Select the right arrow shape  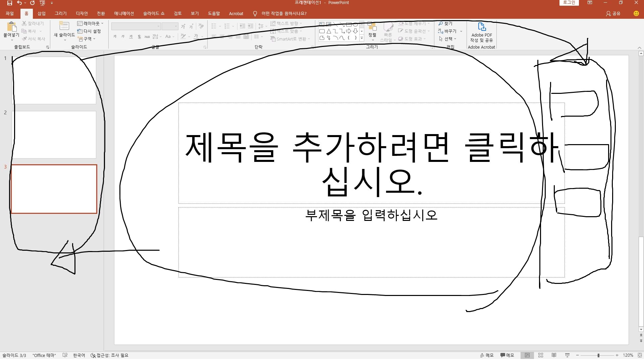pos(349,31)
